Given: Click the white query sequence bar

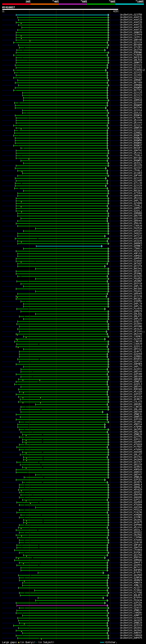Looking at the screenshot, I should pos(60,10).
